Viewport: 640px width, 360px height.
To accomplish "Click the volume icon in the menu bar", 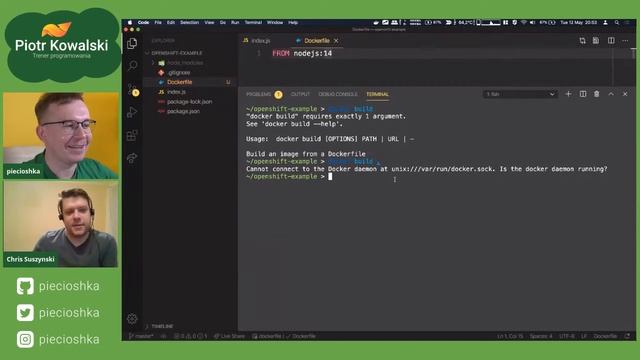I will coord(532,22).
